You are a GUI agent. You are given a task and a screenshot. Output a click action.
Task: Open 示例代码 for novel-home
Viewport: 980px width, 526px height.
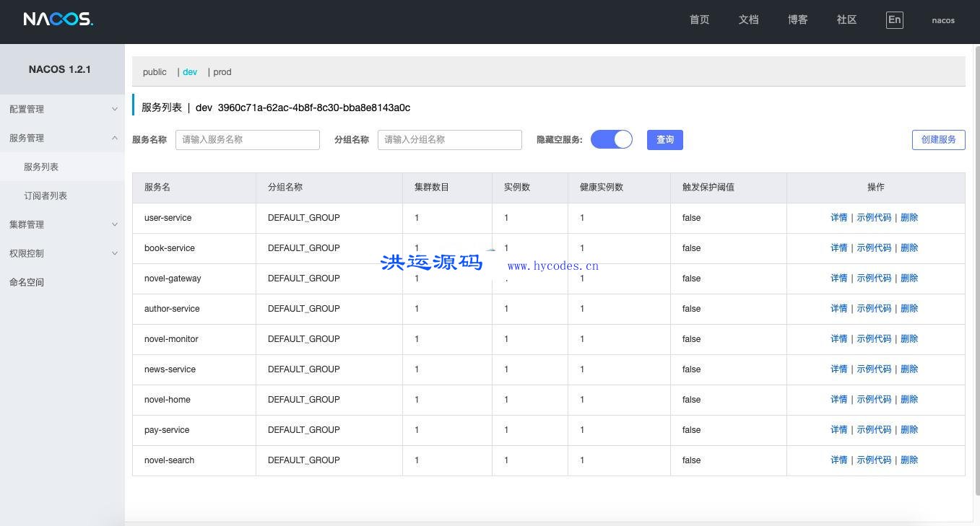point(874,399)
